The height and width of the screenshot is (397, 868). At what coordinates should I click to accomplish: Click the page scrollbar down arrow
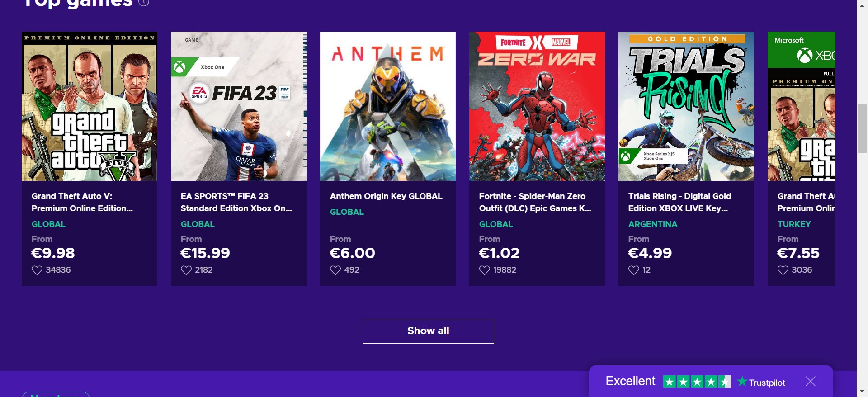(862, 391)
